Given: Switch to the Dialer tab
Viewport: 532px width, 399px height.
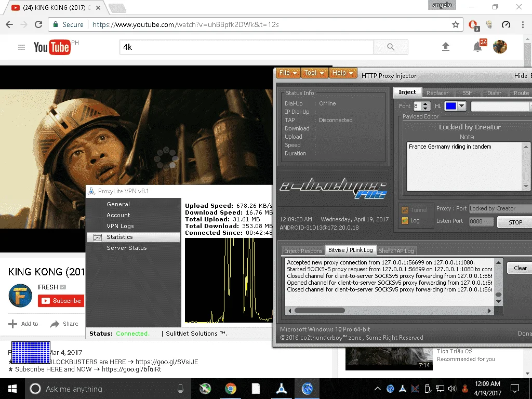Looking at the screenshot, I should 494,93.
